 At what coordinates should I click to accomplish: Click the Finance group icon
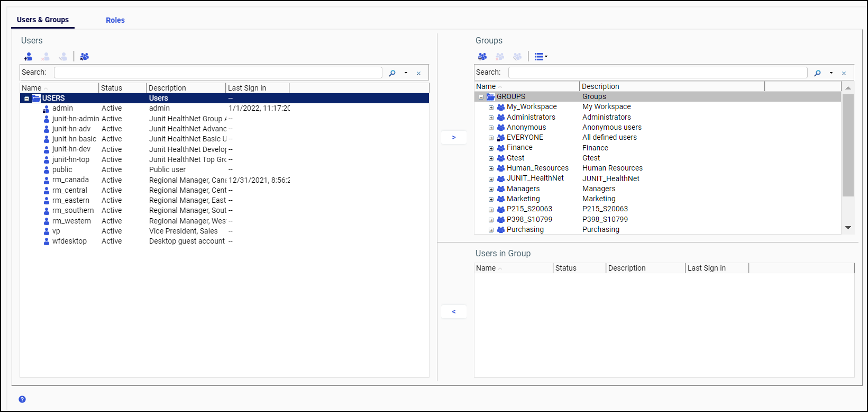500,148
